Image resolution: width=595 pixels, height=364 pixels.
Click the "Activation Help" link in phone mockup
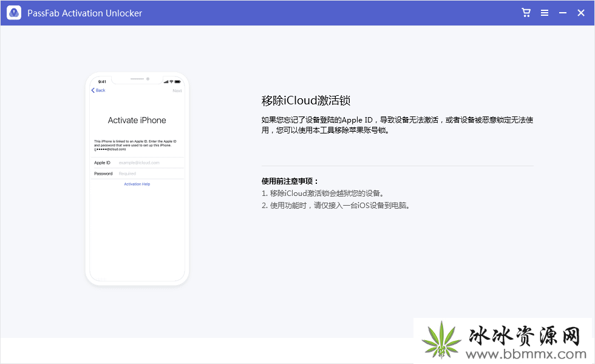(x=137, y=184)
